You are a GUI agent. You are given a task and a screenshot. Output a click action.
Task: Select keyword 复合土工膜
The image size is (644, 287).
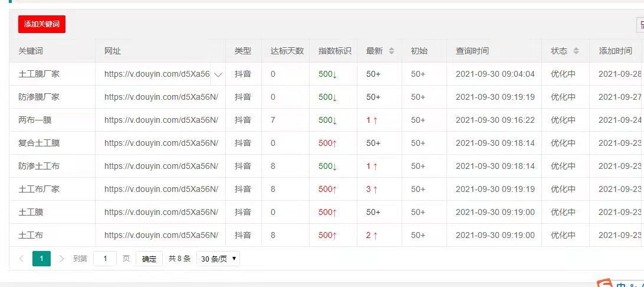click(x=39, y=143)
